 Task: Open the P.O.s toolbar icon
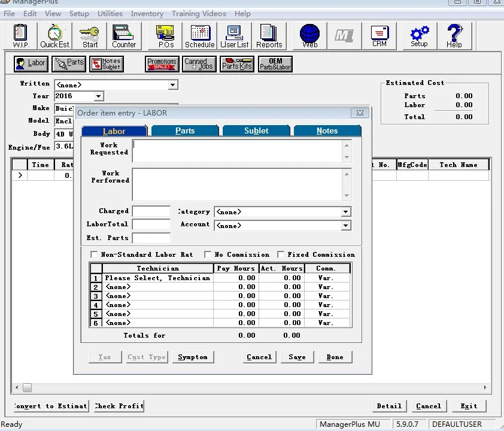point(165,36)
